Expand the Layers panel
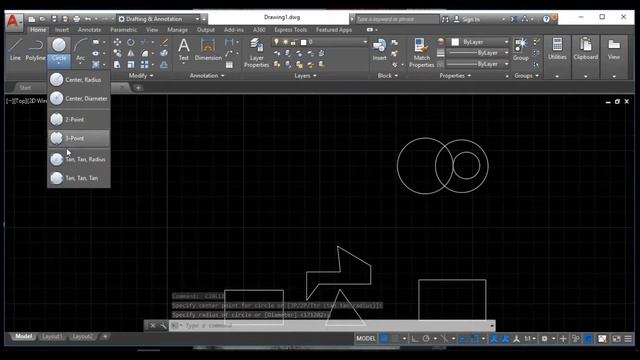Image resolution: width=640 pixels, height=360 pixels. (x=305, y=76)
